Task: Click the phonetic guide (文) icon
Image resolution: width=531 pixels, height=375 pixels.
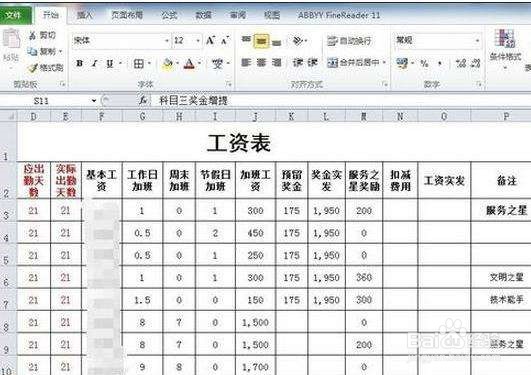Action: pos(217,63)
